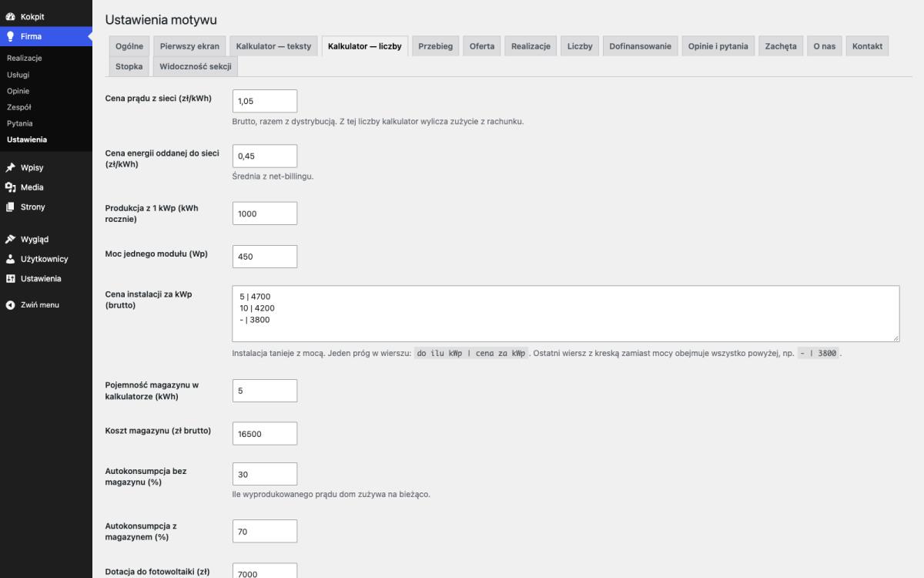The width and height of the screenshot is (924, 578).
Task: Click the Moc jednego modułu input
Action: pos(265,257)
